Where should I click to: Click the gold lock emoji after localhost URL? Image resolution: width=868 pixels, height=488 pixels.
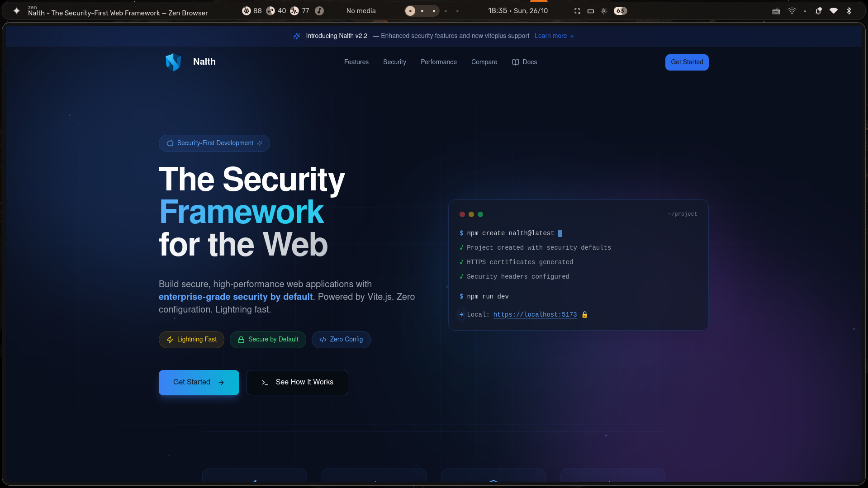point(584,315)
